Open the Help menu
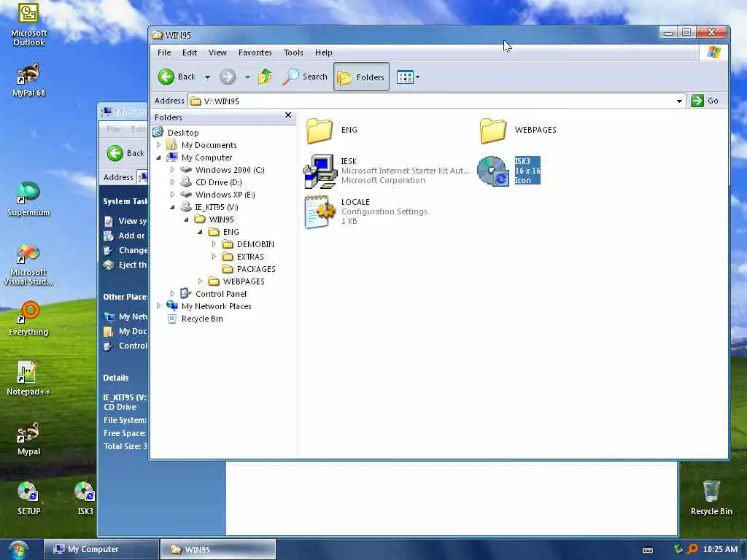The height and width of the screenshot is (560, 747). coord(323,52)
